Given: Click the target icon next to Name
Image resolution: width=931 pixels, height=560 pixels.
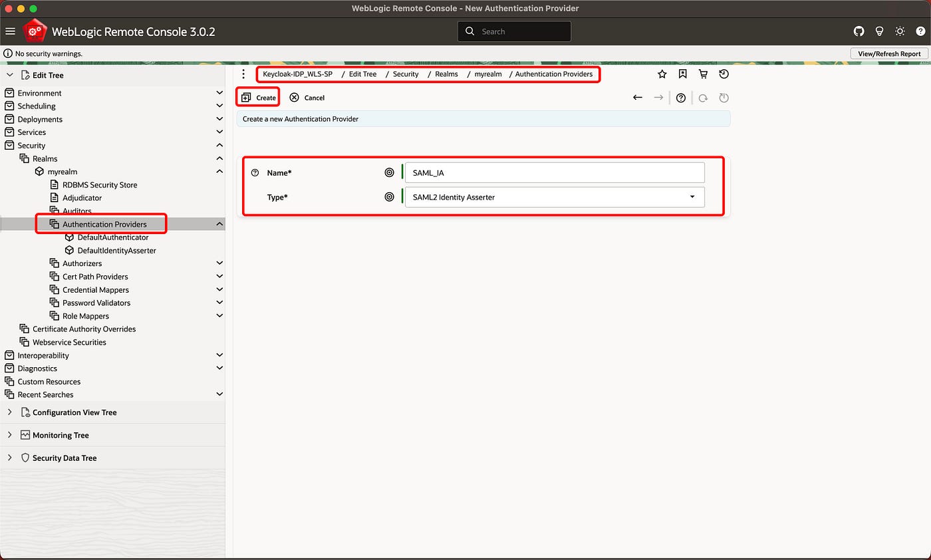Looking at the screenshot, I should click(390, 173).
